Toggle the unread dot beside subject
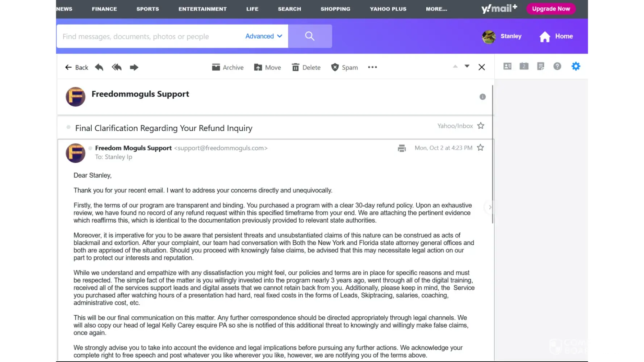The image size is (644, 362). click(x=68, y=127)
